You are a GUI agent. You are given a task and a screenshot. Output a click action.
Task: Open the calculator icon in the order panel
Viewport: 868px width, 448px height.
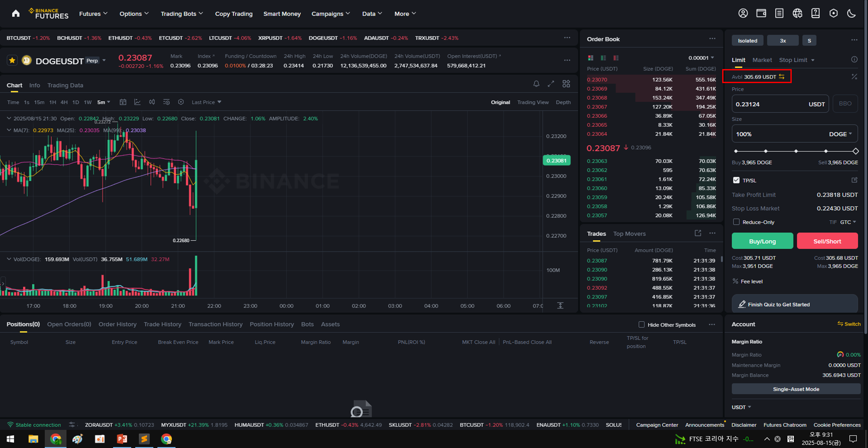click(x=854, y=77)
